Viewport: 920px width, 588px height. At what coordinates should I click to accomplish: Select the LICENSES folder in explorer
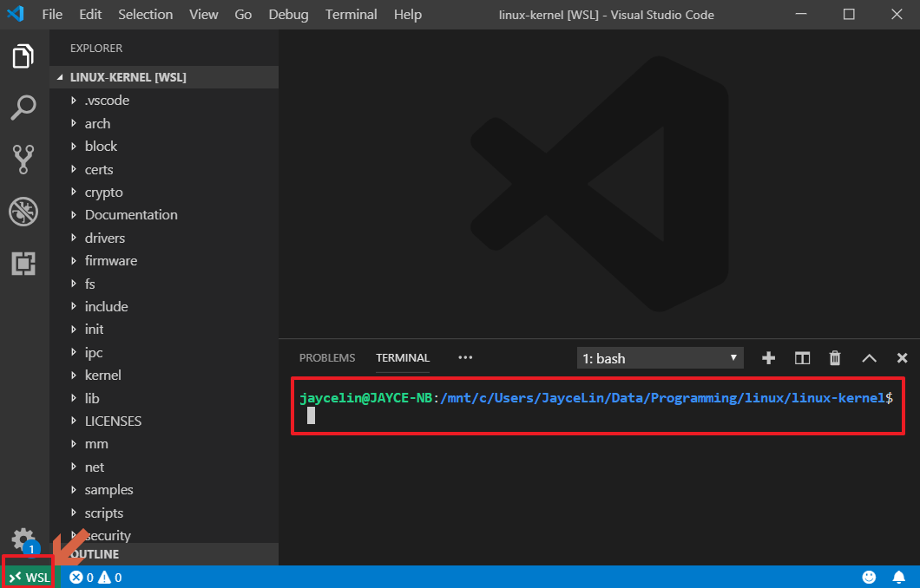pos(164,421)
